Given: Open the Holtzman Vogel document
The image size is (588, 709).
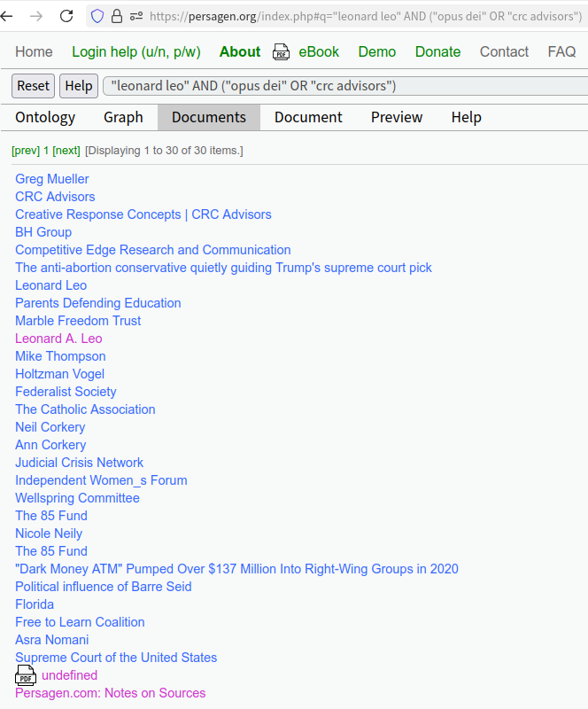Looking at the screenshot, I should pyautogui.click(x=59, y=374).
